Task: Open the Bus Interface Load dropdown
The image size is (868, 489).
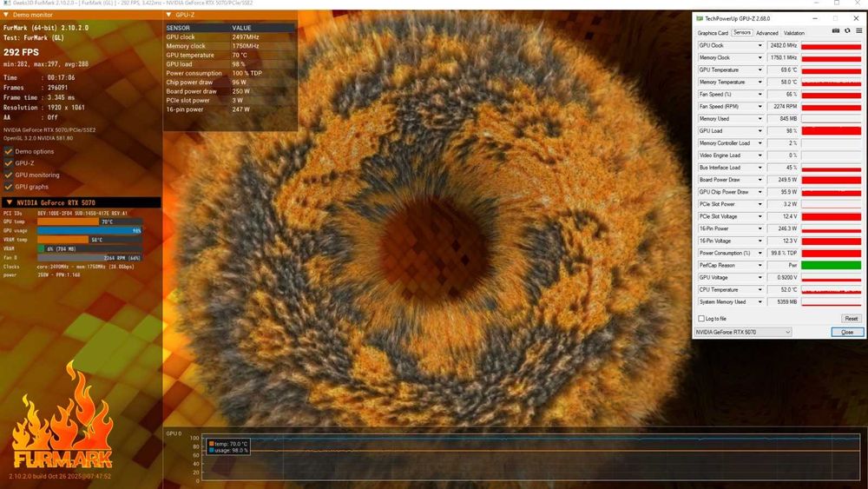Action: click(x=759, y=168)
